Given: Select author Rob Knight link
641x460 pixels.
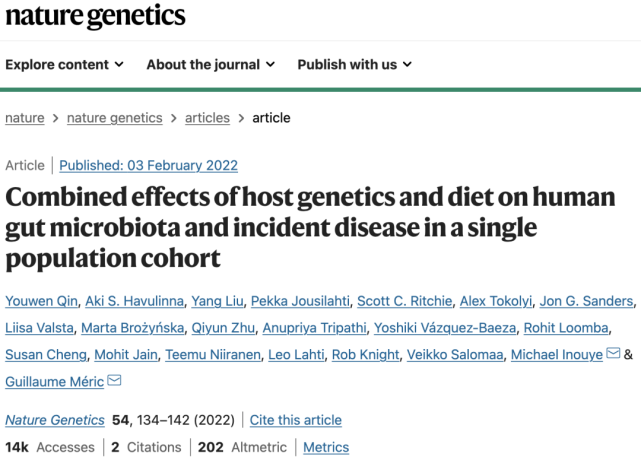Looking at the screenshot, I should tap(365, 355).
